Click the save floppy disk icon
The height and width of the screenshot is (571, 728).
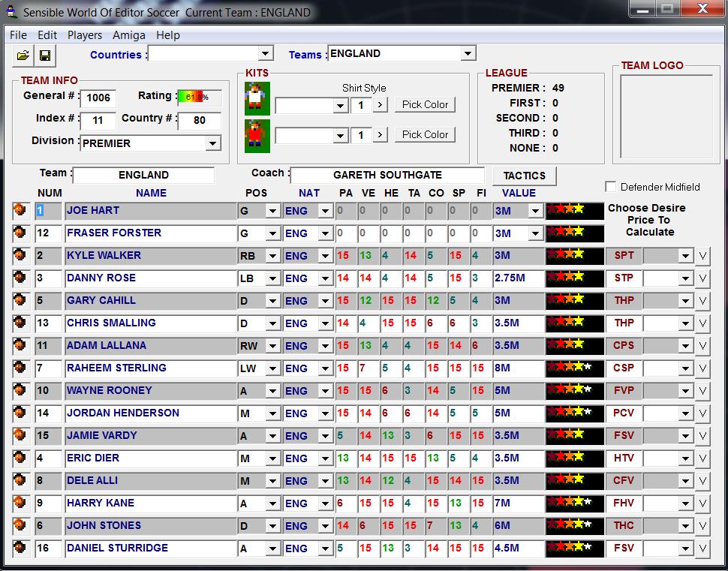pos(45,56)
